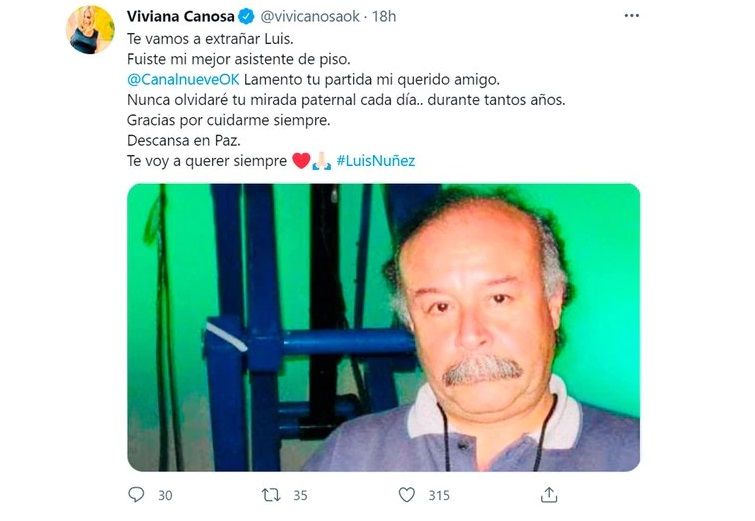Image resolution: width=755 pixels, height=521 pixels.
Task: Like the tweet with heart icon
Action: pyautogui.click(x=407, y=495)
